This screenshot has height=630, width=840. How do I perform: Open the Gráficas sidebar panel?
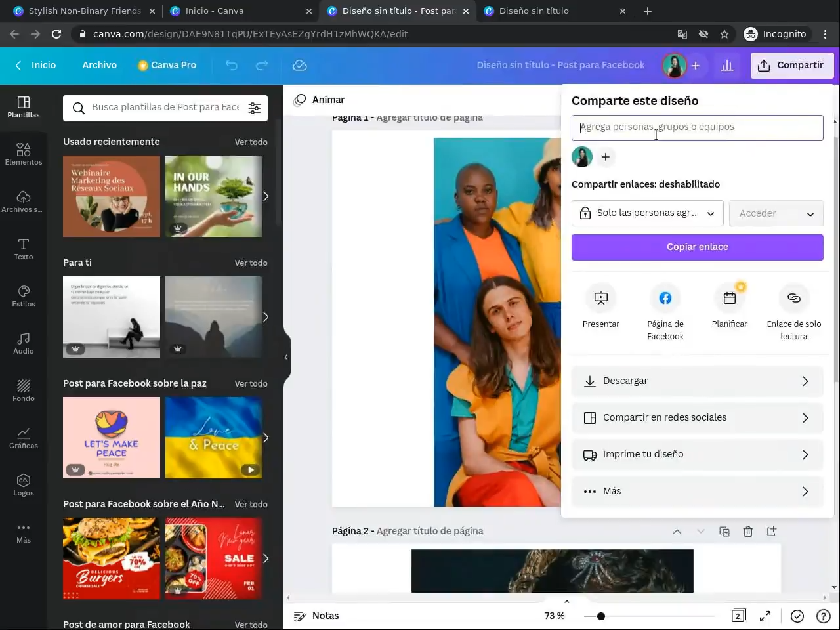[x=24, y=438]
